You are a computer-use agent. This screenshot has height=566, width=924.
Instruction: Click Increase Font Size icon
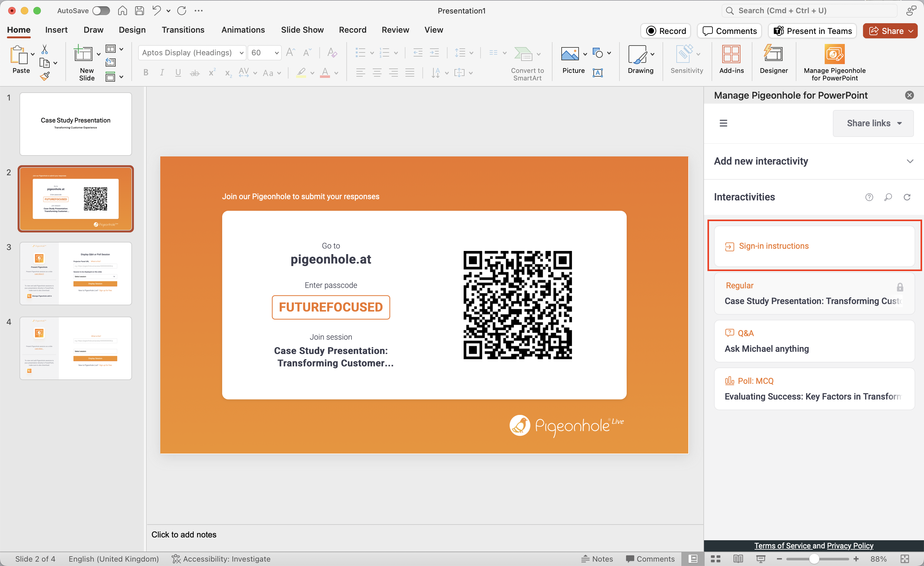point(290,52)
